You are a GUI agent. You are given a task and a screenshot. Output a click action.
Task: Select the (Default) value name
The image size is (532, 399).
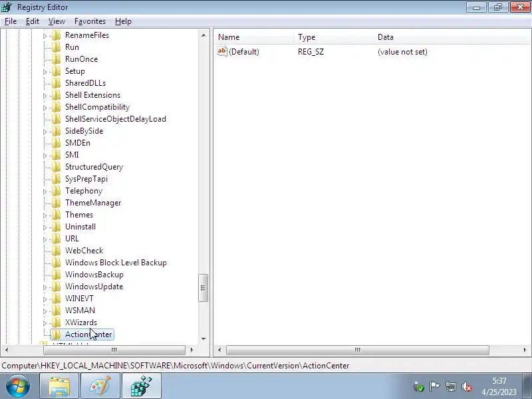pyautogui.click(x=244, y=52)
